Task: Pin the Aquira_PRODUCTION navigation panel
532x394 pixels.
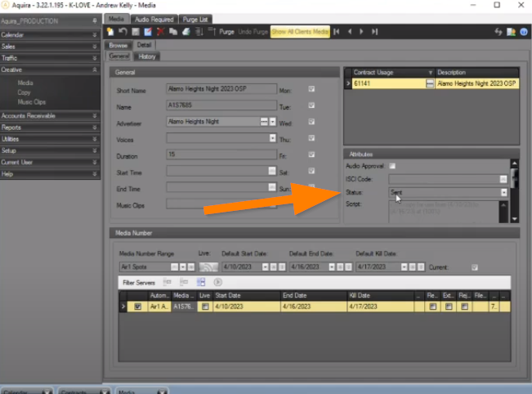Action: (95, 21)
